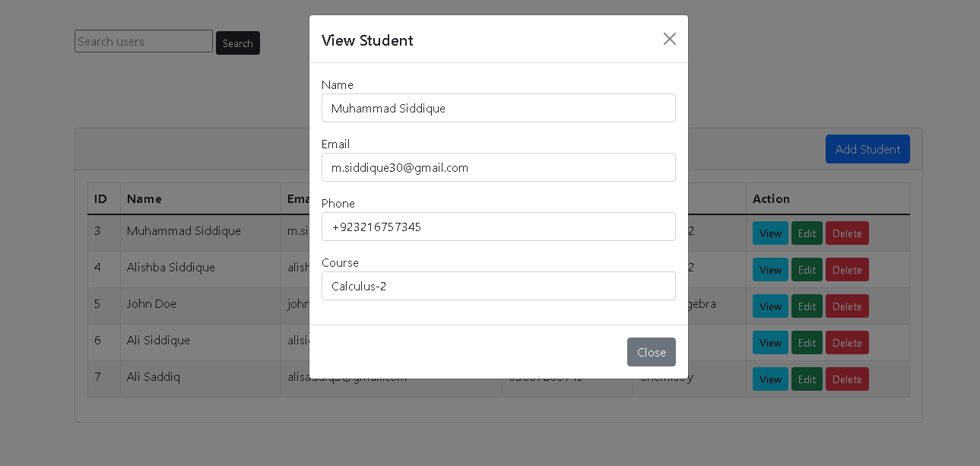Delete the row for Alishba Siddique
The image size is (980, 466).
pyautogui.click(x=847, y=269)
